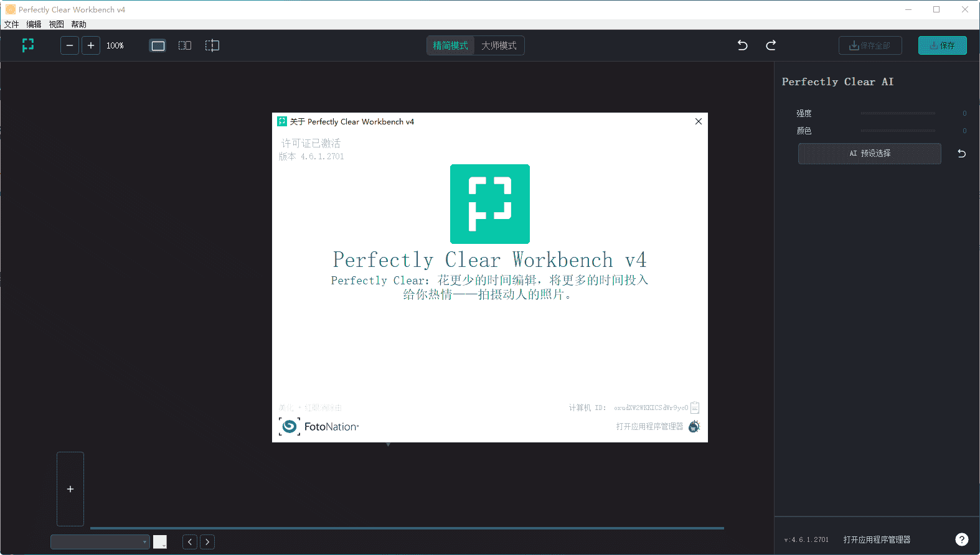
Task: Click 打开应用程序管理器 in the about dialog
Action: pyautogui.click(x=649, y=426)
